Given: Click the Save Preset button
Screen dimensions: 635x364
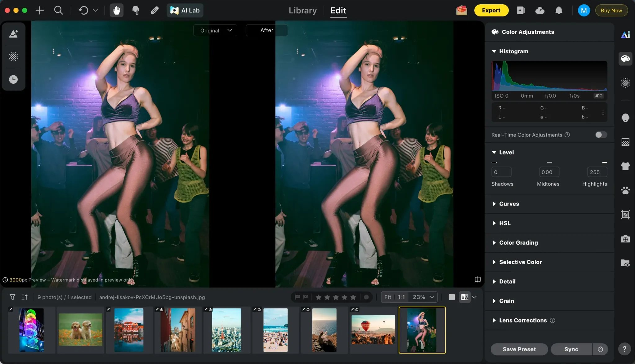Looking at the screenshot, I should tap(519, 349).
